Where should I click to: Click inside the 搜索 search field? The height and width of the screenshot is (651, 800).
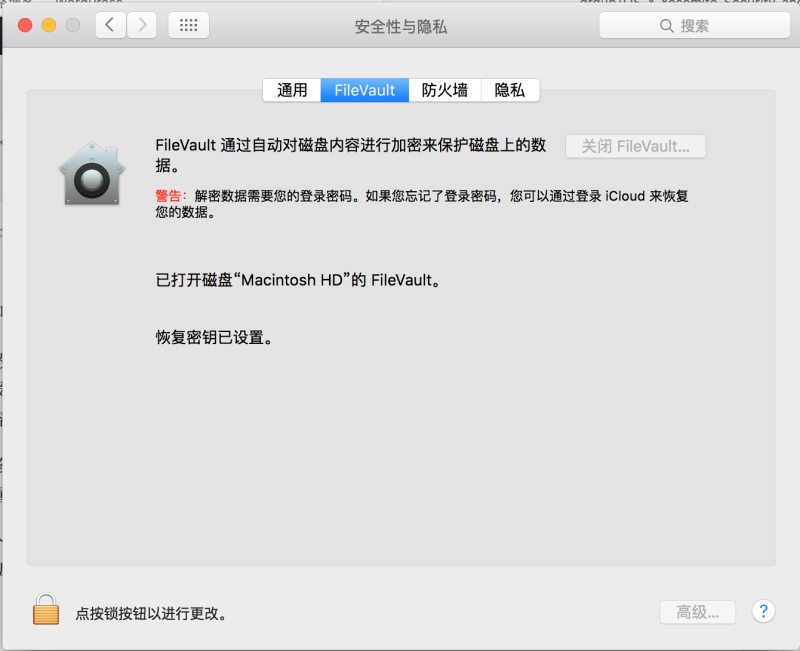click(x=700, y=26)
